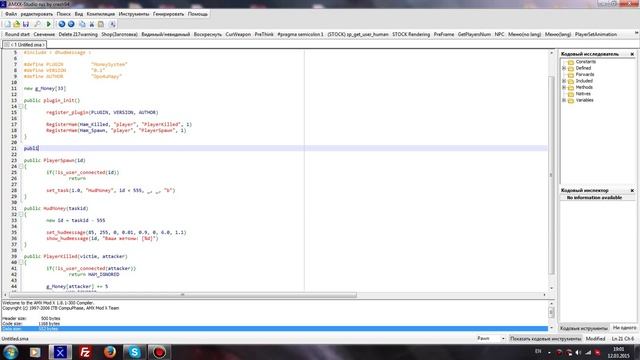Select the Natives folder in explorer
This screenshot has width=640, height=360.
(583, 93)
